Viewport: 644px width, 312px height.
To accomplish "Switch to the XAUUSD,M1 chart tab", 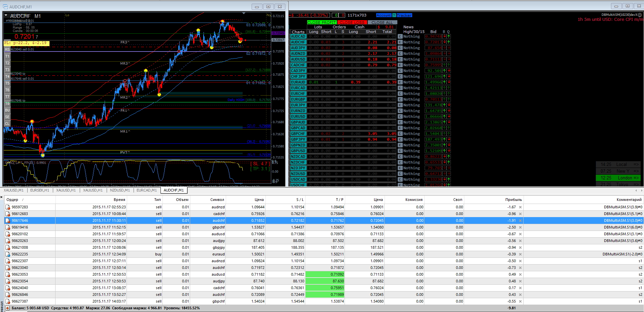I will [x=14, y=190].
